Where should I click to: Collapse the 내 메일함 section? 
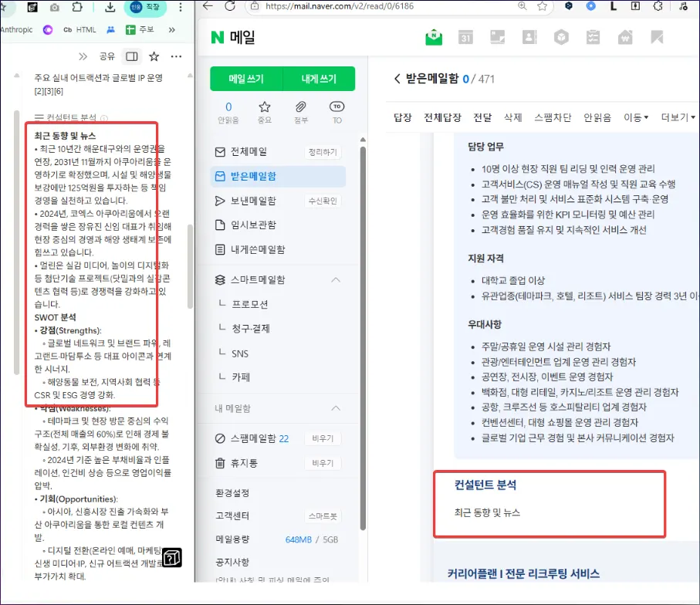(x=336, y=408)
